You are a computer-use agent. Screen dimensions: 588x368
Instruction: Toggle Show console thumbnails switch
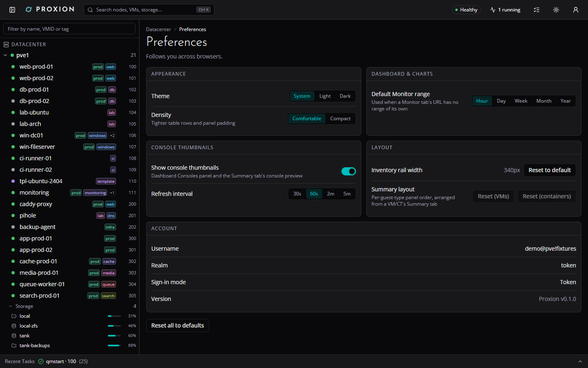349,171
